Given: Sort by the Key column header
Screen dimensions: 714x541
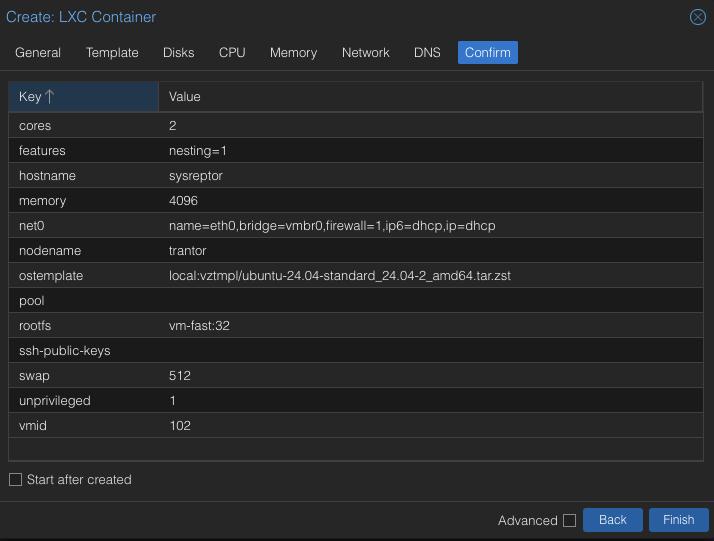Looking at the screenshot, I should tap(83, 97).
